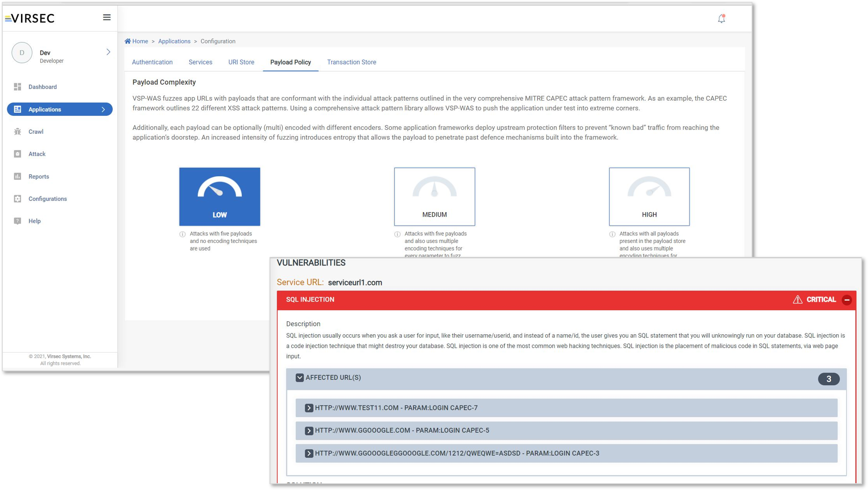Go to Home breadcrumb link
Viewport: 868px width, 490px height.
pos(140,41)
